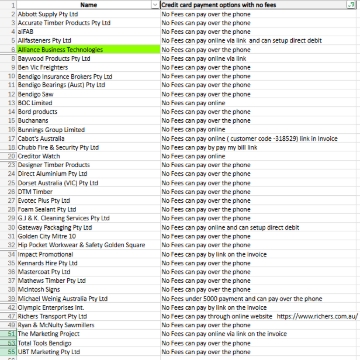Select row 1 header number

click(x=8, y=5)
